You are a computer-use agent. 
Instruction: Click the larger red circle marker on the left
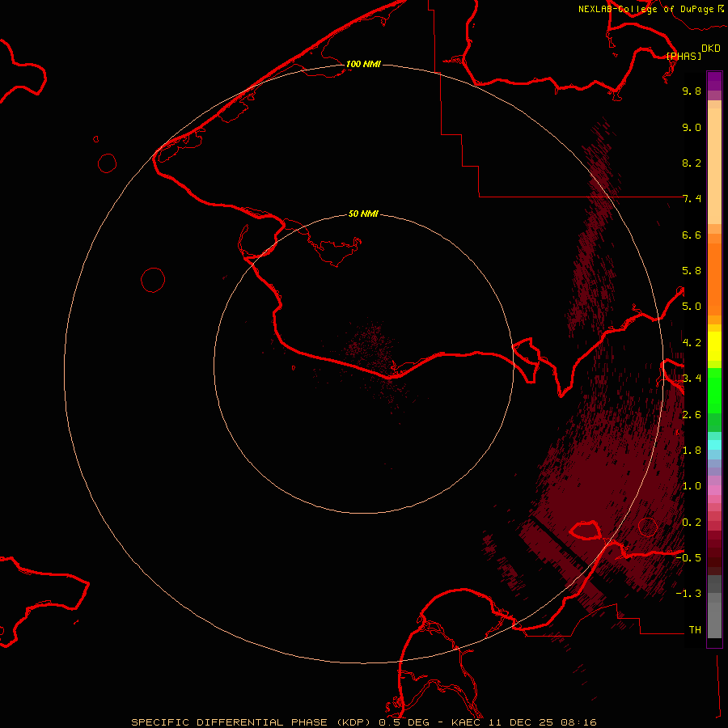[x=153, y=280]
